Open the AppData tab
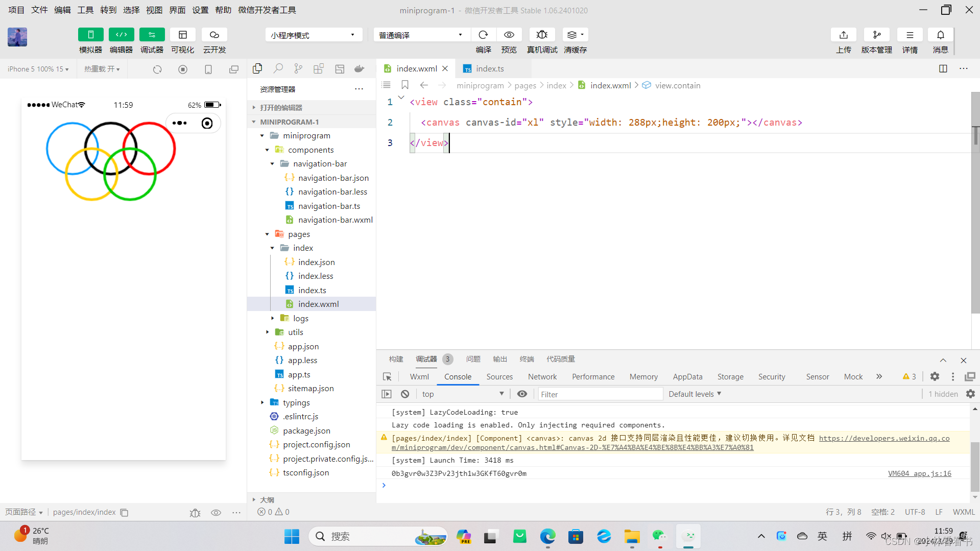This screenshot has width=980, height=551. click(x=687, y=376)
